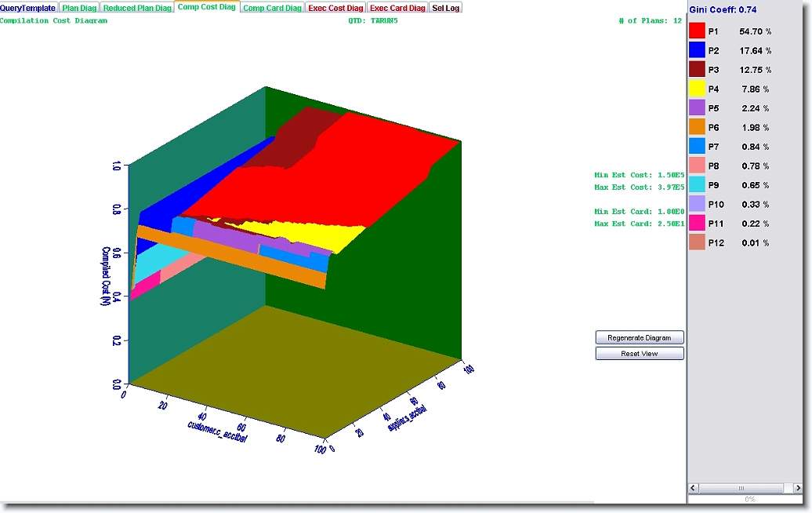
Task: Click the purple P5 legend swatch
Action: tap(698, 108)
